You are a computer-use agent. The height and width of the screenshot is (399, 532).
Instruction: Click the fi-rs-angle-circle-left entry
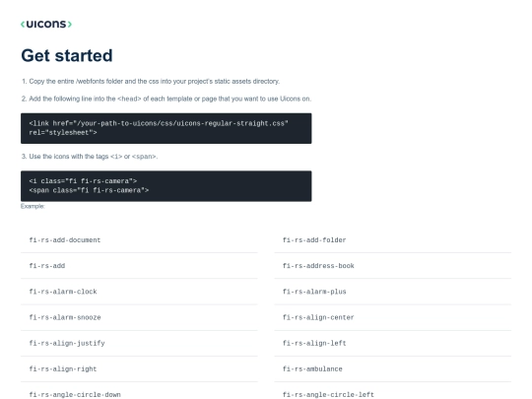(x=392, y=391)
